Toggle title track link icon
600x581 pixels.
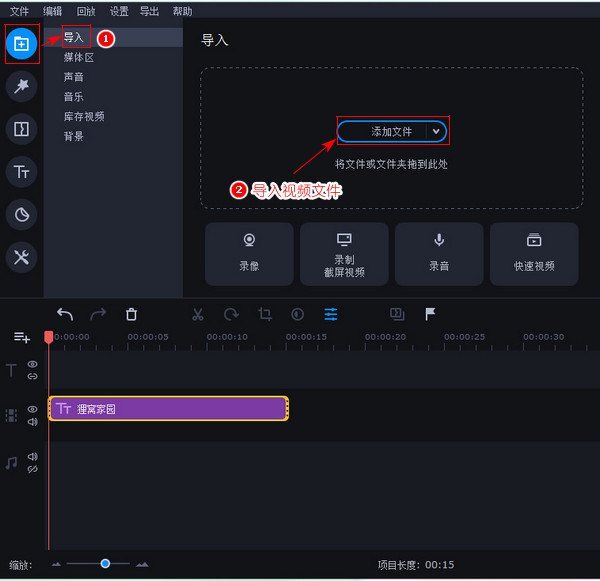[x=33, y=377]
